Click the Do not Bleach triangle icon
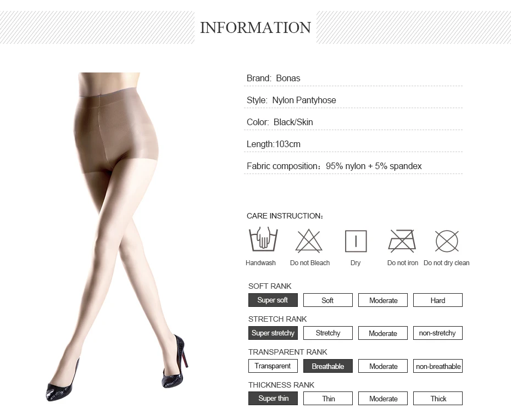 pos(309,241)
